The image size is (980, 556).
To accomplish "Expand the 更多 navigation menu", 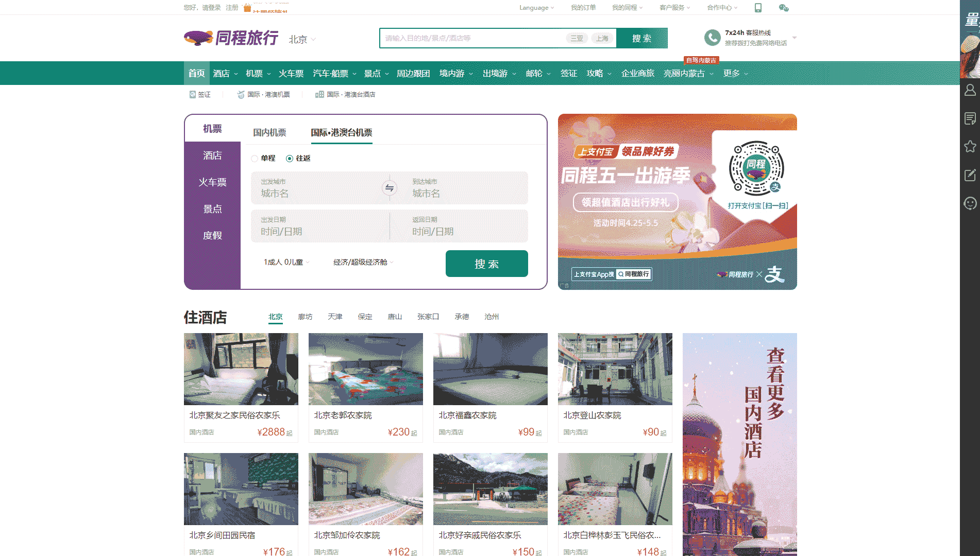I will [735, 74].
